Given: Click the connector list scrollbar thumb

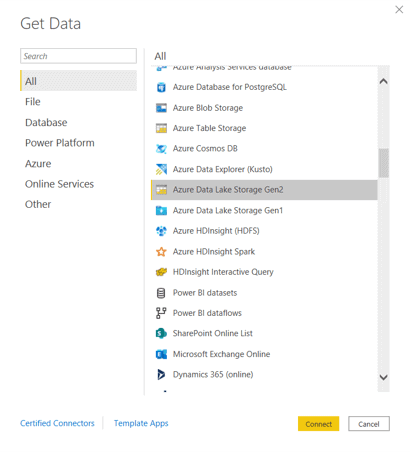Looking at the screenshot, I should point(383,163).
